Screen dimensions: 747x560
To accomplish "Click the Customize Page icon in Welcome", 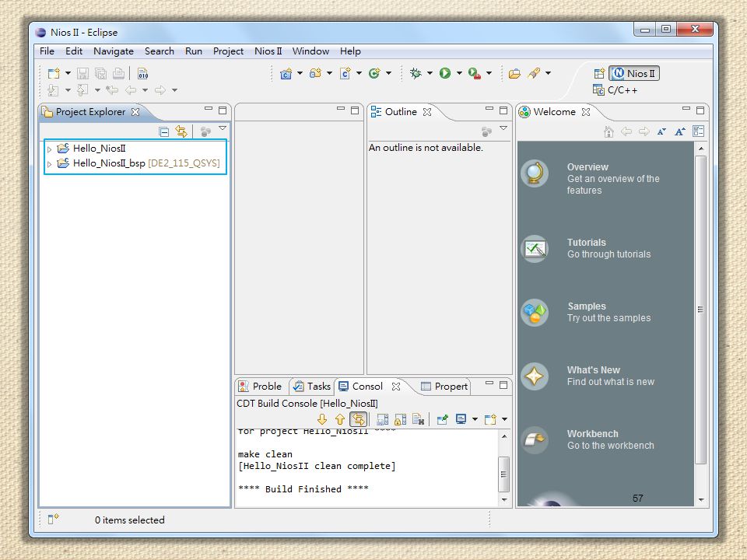I will 699,131.
